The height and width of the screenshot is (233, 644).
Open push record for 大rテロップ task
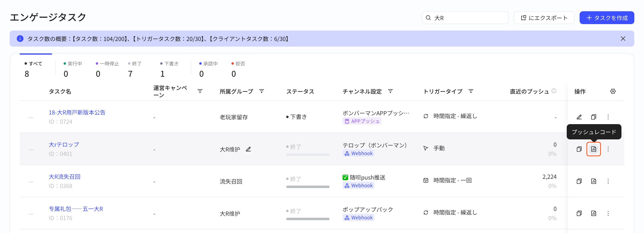(x=593, y=149)
